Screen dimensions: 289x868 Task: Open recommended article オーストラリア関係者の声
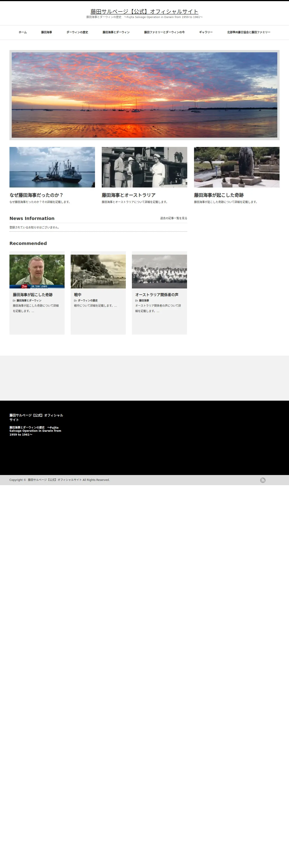[x=157, y=295]
